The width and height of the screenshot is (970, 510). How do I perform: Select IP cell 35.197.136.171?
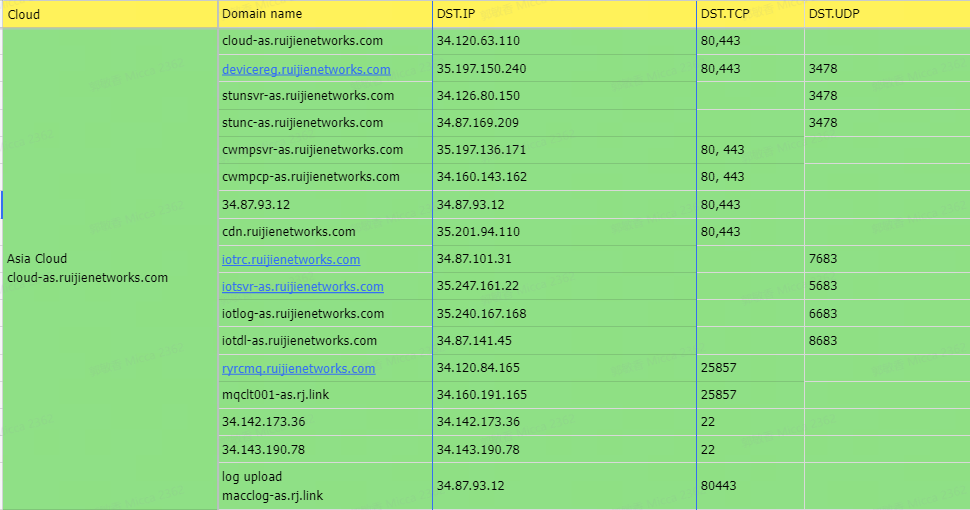click(x=564, y=150)
